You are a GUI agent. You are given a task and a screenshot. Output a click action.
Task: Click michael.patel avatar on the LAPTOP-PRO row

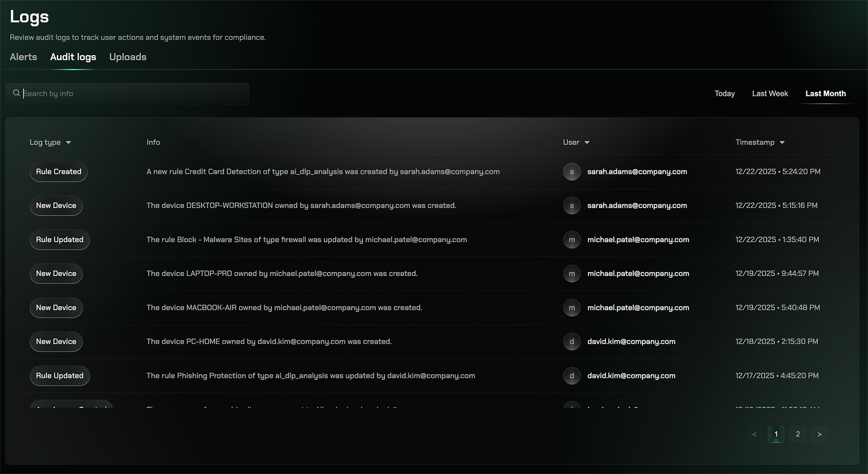[x=572, y=273]
